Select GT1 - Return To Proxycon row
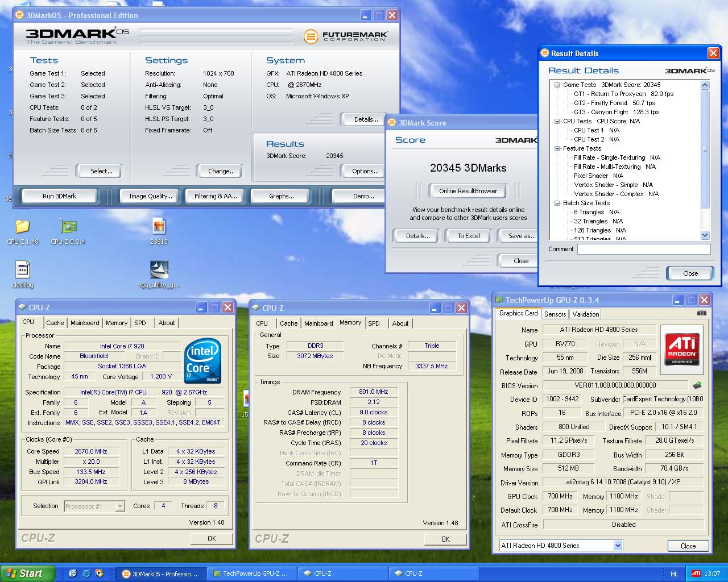The height and width of the screenshot is (582, 728). (x=623, y=94)
